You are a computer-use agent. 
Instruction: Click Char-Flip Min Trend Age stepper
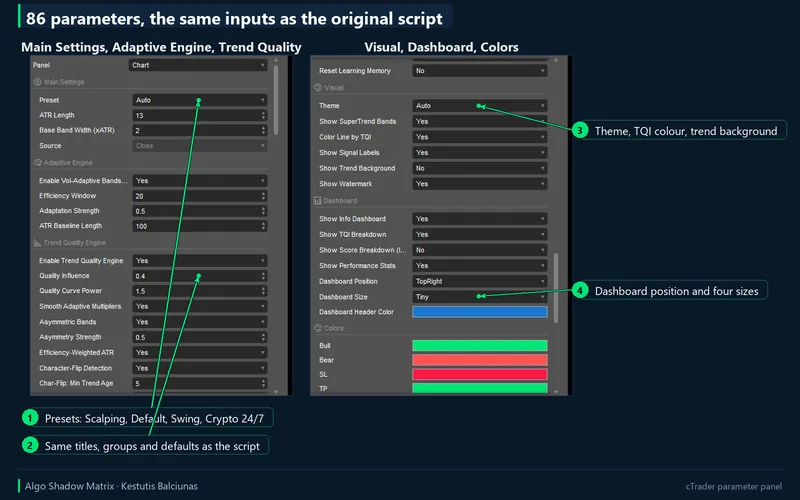coord(263,383)
